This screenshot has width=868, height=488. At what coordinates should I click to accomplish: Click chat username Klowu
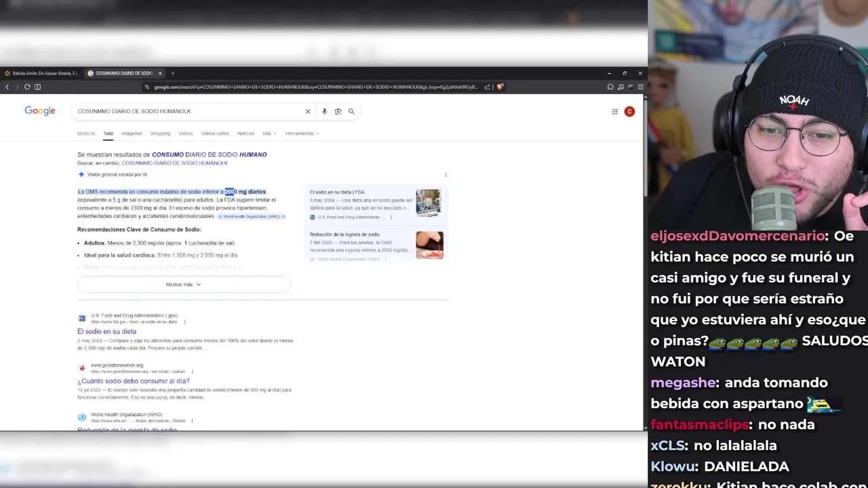pyautogui.click(x=673, y=467)
